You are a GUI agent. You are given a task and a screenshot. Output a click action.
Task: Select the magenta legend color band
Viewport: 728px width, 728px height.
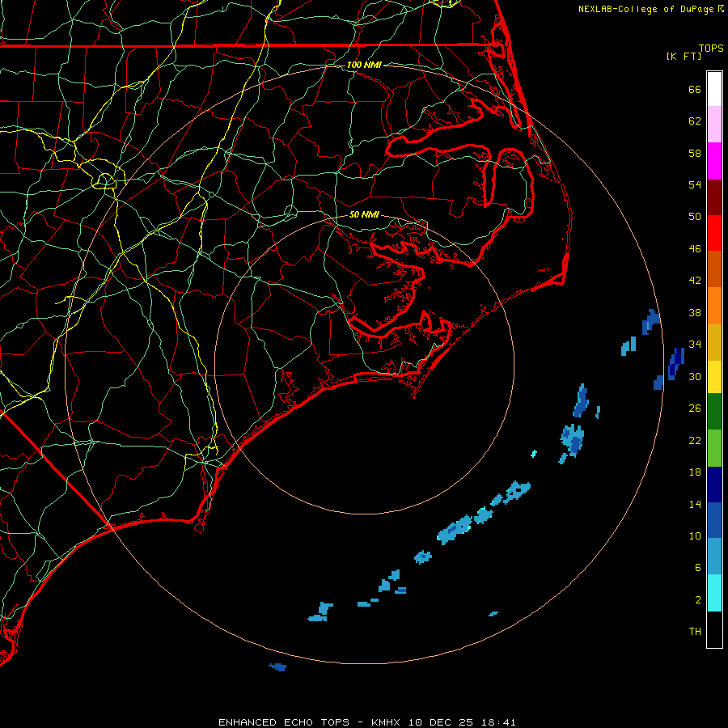click(x=714, y=161)
